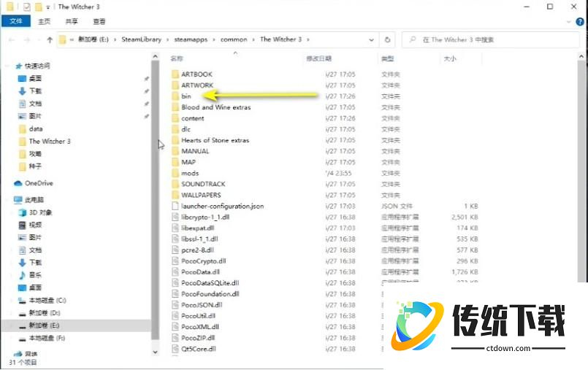Refresh the current folder view
The height and width of the screenshot is (370, 588).
click(x=389, y=39)
